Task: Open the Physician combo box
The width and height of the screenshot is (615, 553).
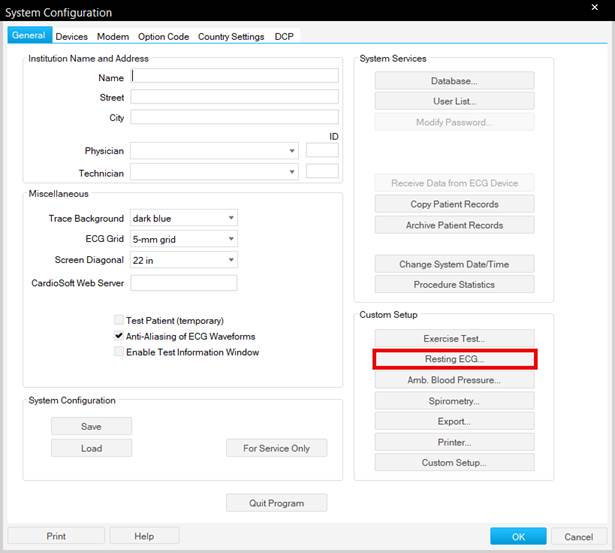Action: (x=292, y=151)
